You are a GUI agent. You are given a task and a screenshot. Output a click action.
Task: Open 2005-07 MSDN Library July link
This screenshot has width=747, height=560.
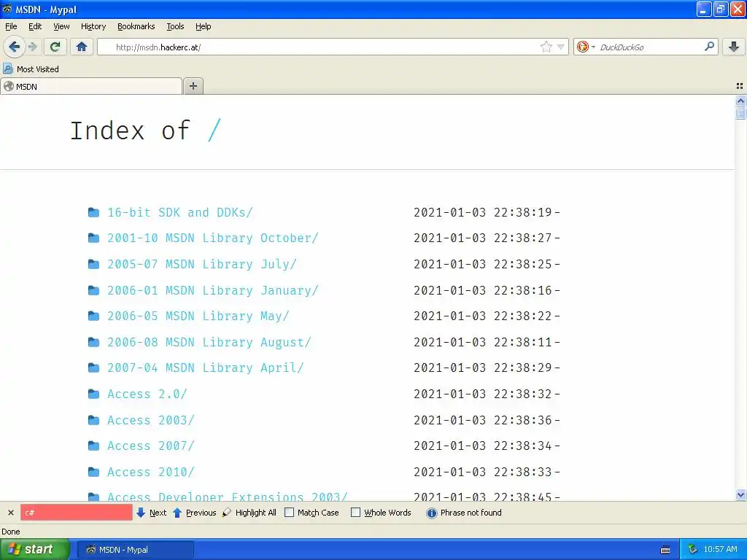(201, 264)
